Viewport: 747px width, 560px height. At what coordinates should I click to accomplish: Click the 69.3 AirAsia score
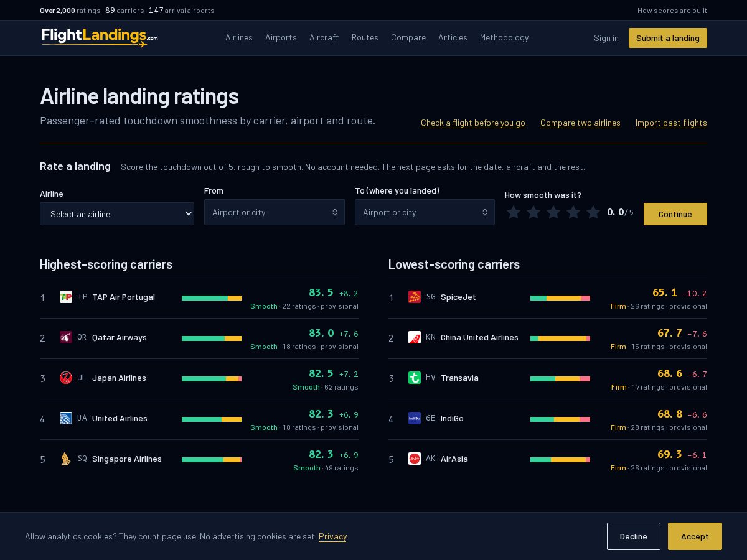tap(670, 454)
